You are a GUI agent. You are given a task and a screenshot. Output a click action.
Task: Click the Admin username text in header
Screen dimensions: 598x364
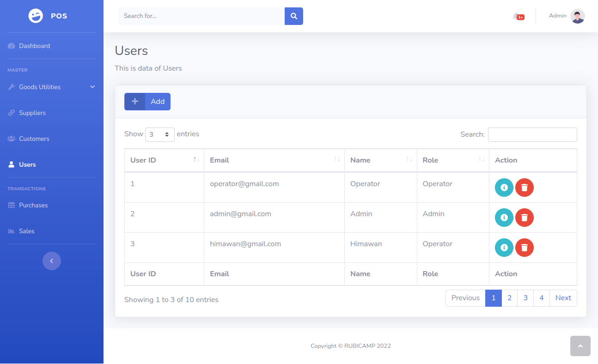[558, 16]
